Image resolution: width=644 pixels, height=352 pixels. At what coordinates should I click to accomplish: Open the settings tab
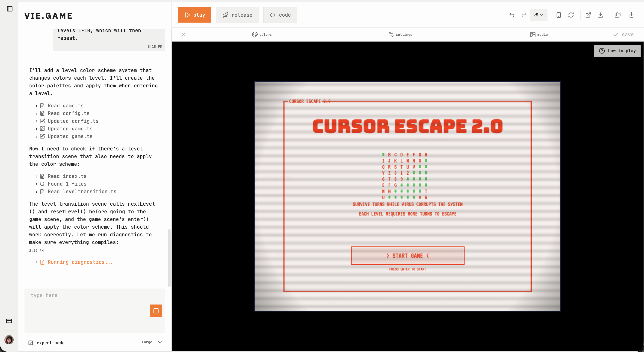click(401, 35)
